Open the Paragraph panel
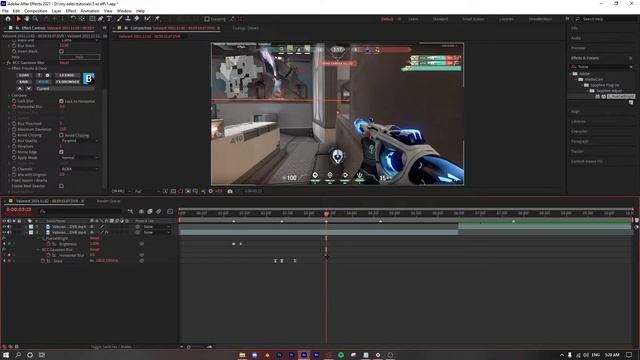 [580, 141]
